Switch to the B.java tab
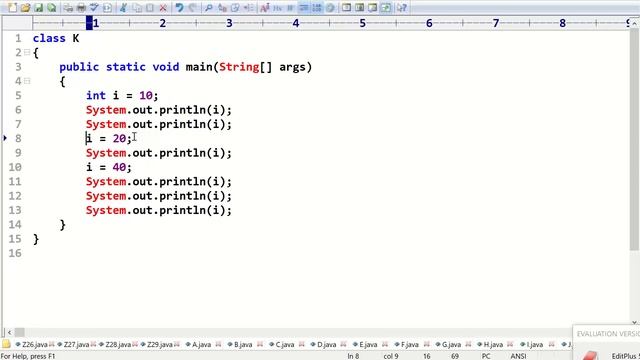 (x=243, y=344)
